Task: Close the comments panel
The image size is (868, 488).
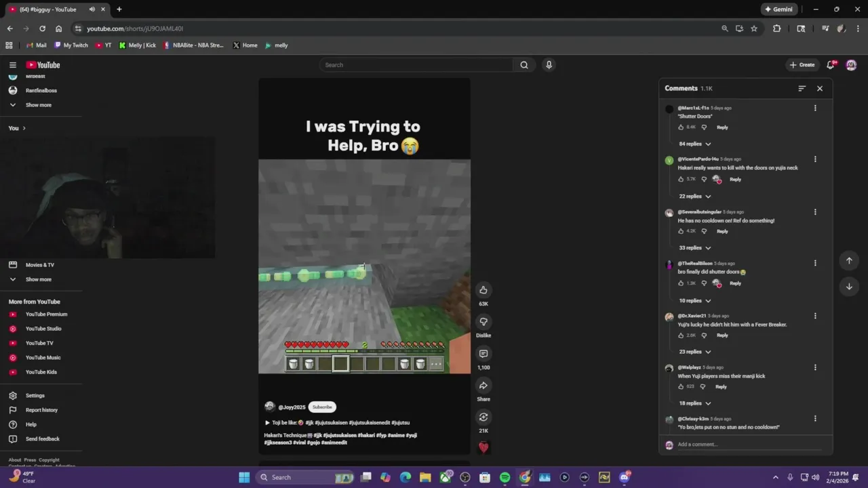Action: (x=820, y=89)
